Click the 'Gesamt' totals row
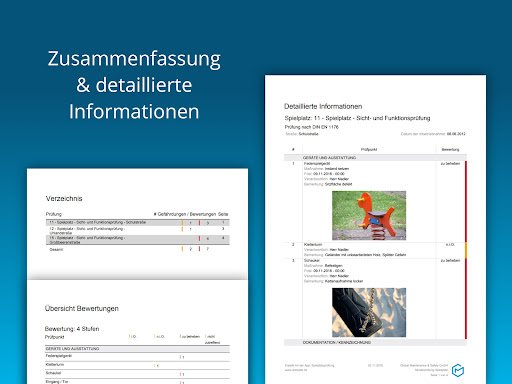 pos(138,249)
